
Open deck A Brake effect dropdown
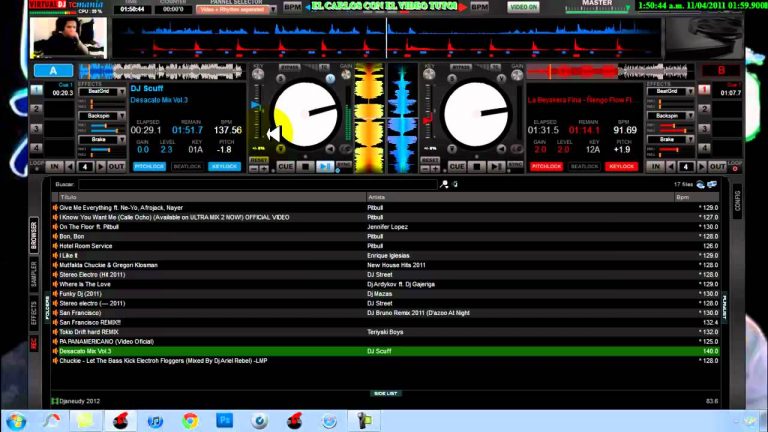[121, 140]
